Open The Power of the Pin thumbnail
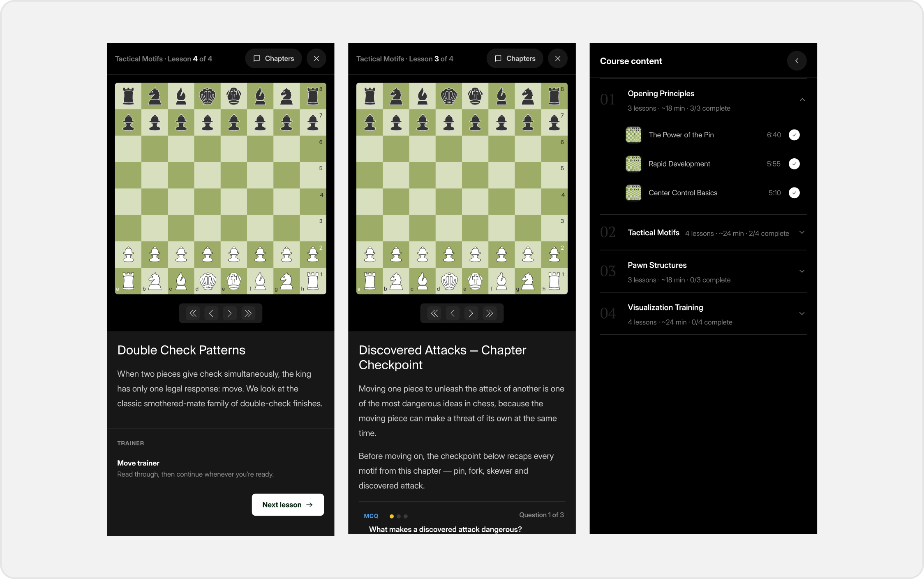Viewport: 924px width, 579px height. pos(633,135)
